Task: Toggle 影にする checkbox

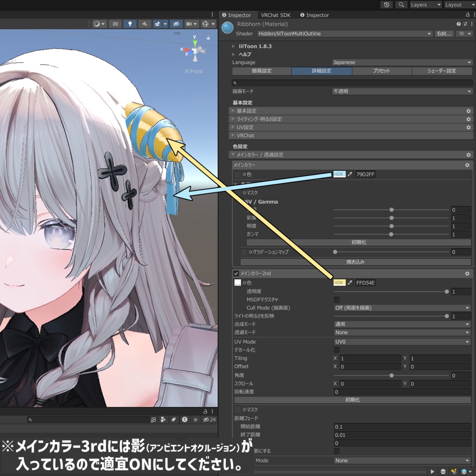Action: click(x=337, y=451)
